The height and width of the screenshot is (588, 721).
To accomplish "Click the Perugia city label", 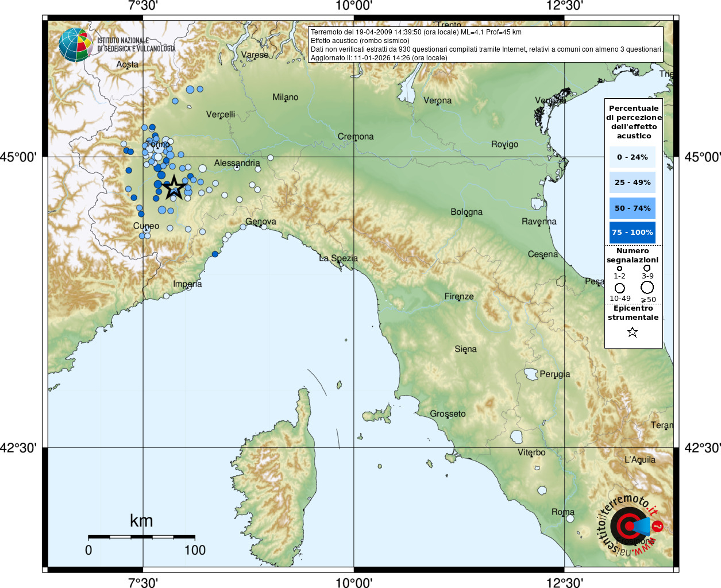I will pos(555,374).
